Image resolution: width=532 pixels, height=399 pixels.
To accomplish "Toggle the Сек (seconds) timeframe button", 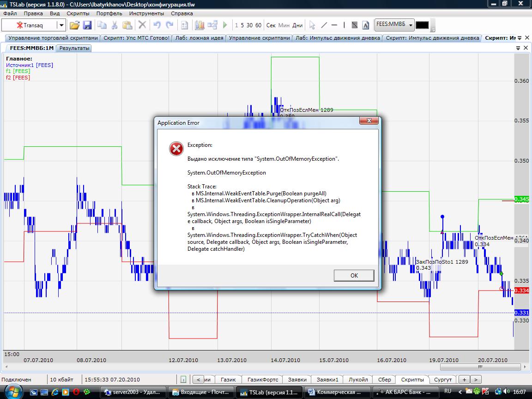I will point(271,25).
